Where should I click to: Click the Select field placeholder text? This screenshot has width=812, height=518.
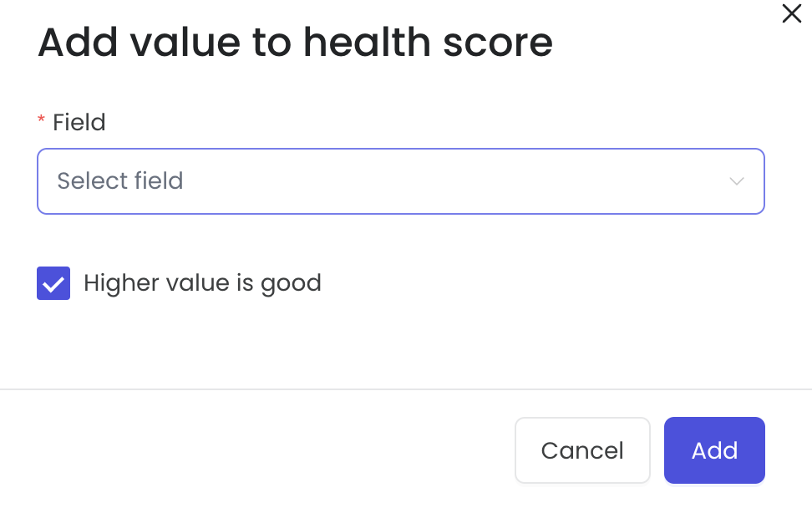(x=120, y=181)
